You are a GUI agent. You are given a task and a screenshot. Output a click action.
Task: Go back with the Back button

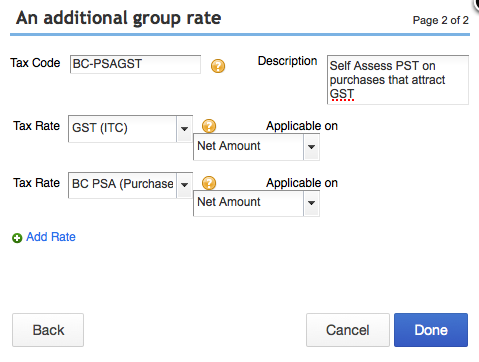click(48, 330)
